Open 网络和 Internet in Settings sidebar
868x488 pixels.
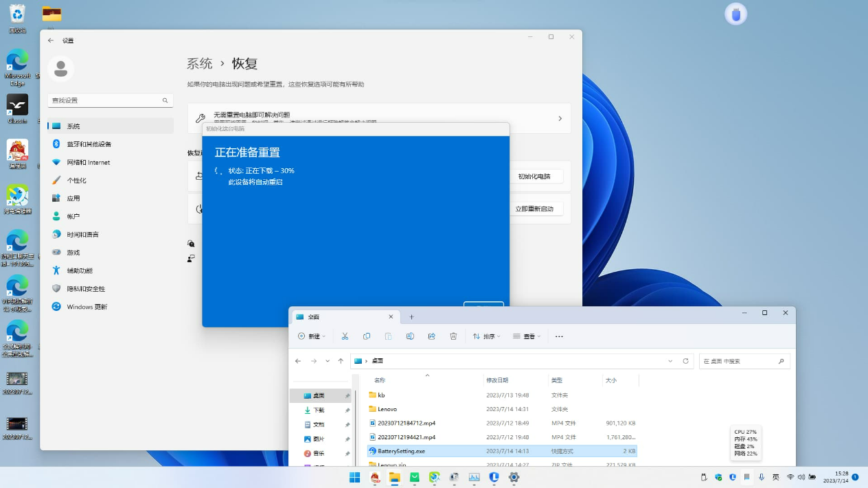(x=110, y=162)
